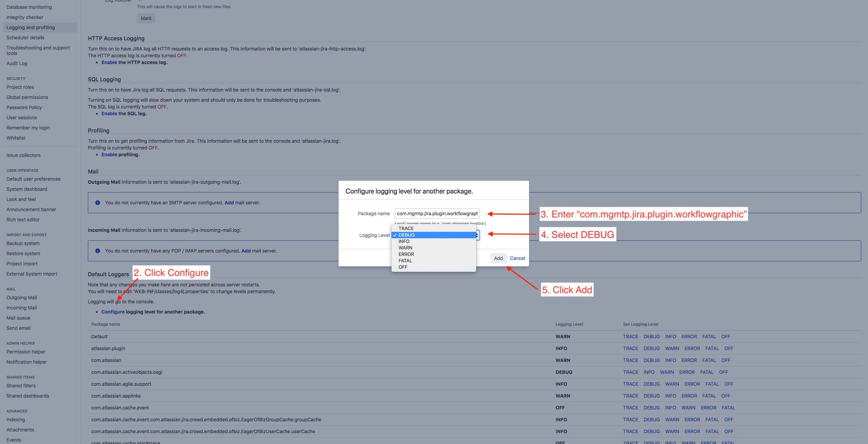Click the Logging Level select stepper arrows

click(477, 235)
